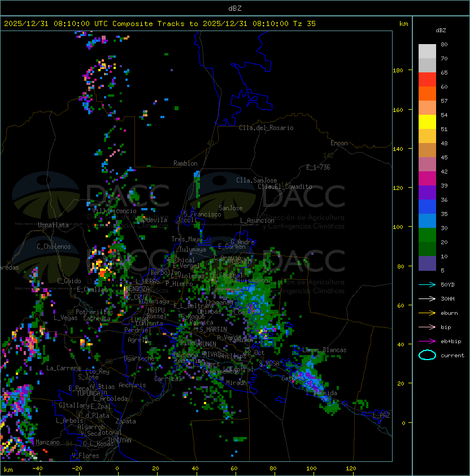The height and width of the screenshot is (476, 470).
Task: Click the magenta eb+bip arrow legend icon
Action: pyautogui.click(x=427, y=341)
